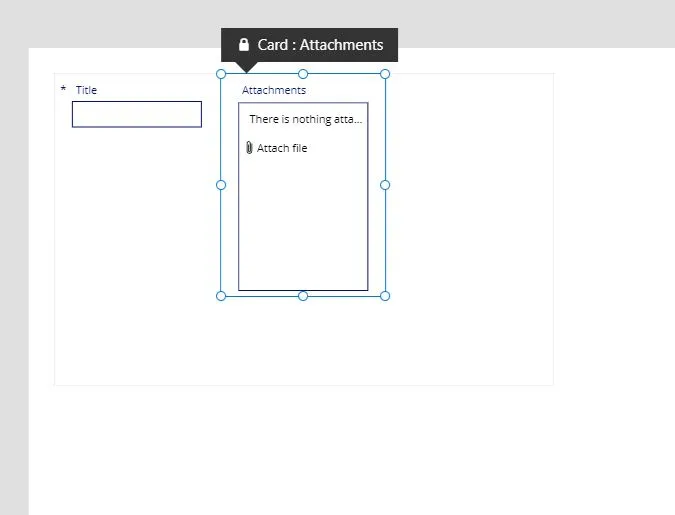Click the top-right resize handle of Attachments card
Image resolution: width=675 pixels, height=515 pixels.
[385, 74]
